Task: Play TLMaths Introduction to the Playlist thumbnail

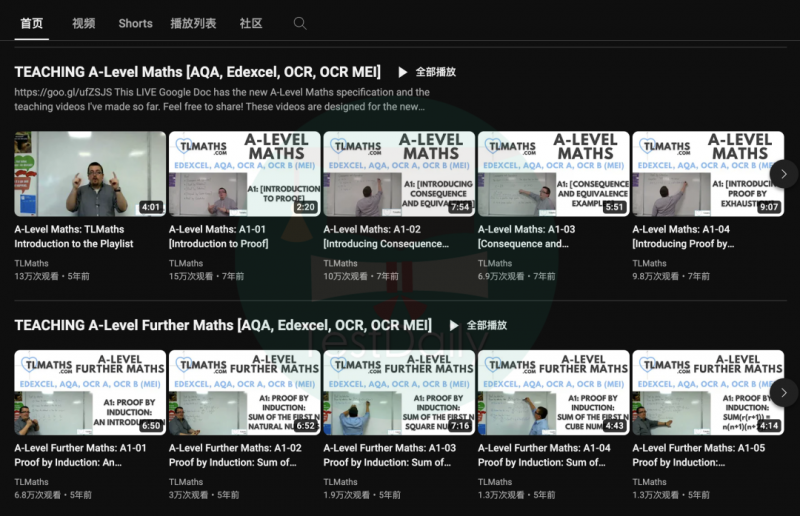Action: 90,174
